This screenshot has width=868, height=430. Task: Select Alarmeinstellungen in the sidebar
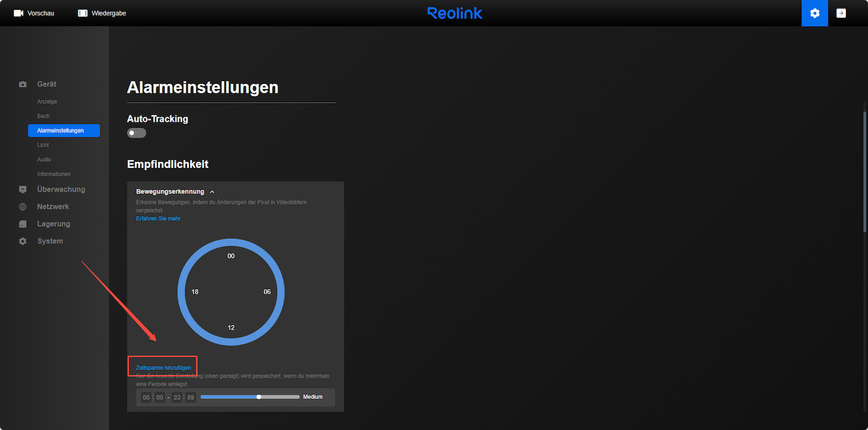click(64, 131)
